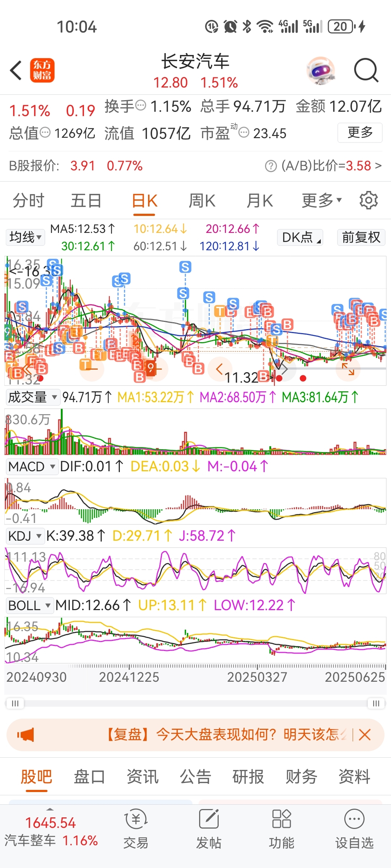Grab right handle of date range slider
The width and height of the screenshot is (391, 868).
[x=376, y=703]
